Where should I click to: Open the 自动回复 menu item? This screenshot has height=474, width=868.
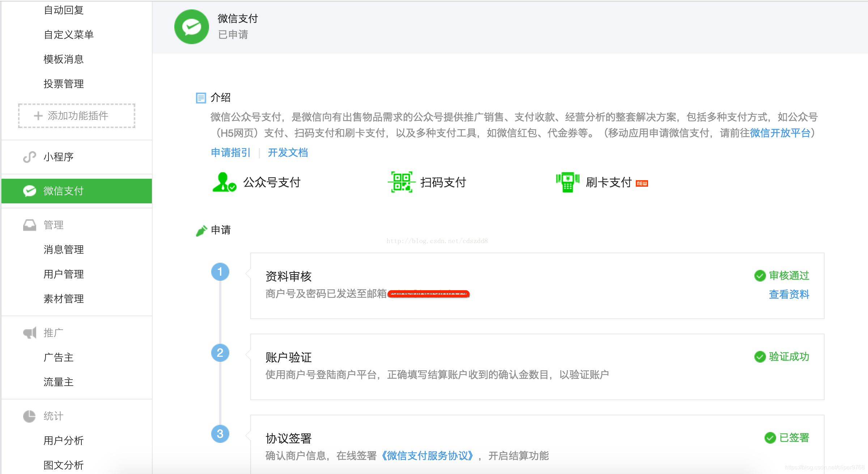coord(64,10)
